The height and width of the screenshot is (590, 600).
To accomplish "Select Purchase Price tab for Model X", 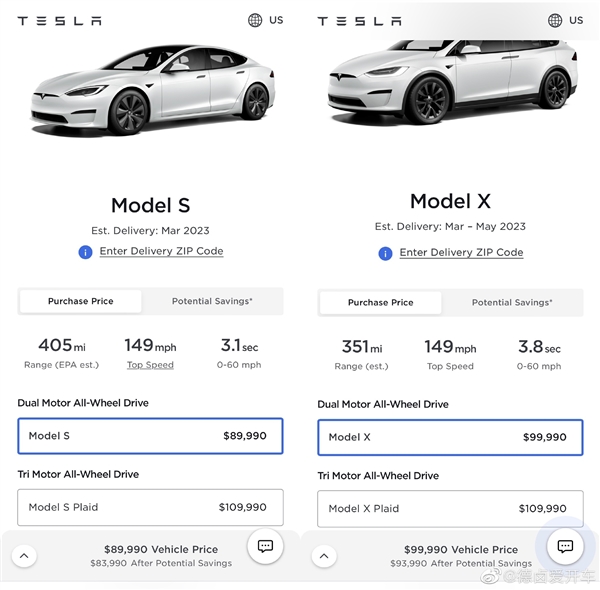I will coord(380,302).
